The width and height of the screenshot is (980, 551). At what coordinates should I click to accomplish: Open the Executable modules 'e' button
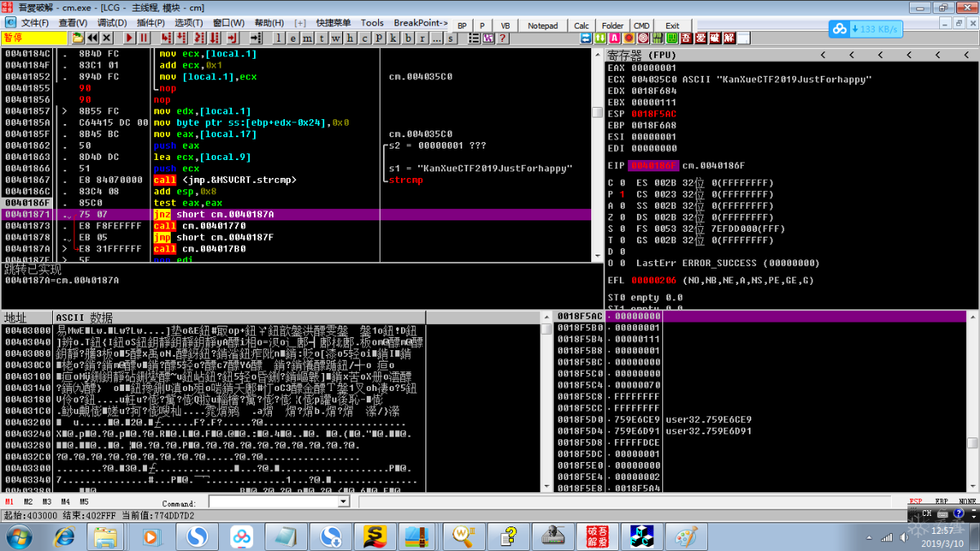coord(292,38)
